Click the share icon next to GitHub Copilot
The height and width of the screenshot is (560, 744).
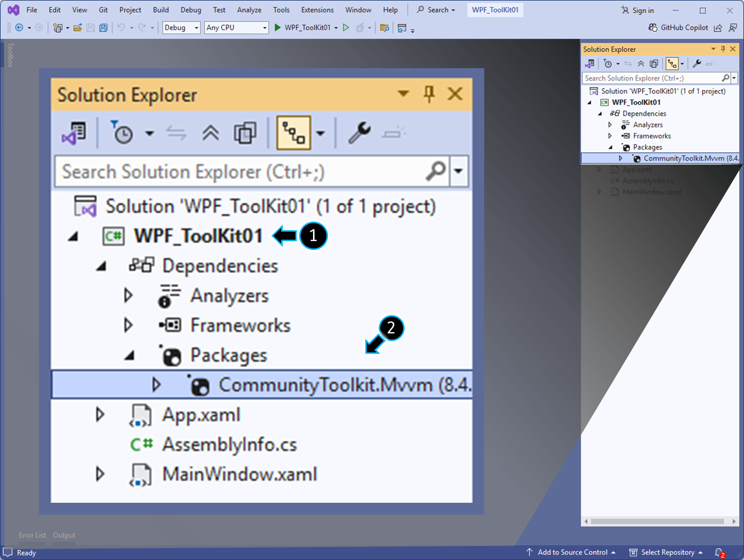[x=718, y=28]
